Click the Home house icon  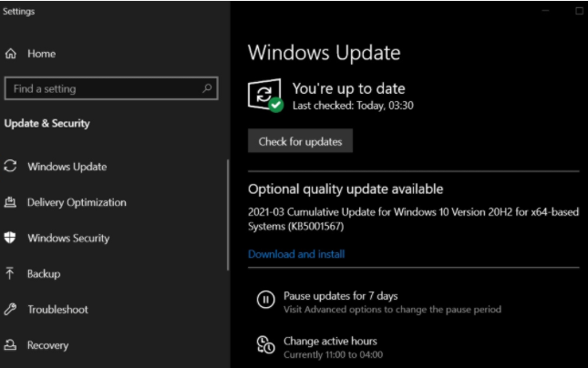pyautogui.click(x=11, y=54)
